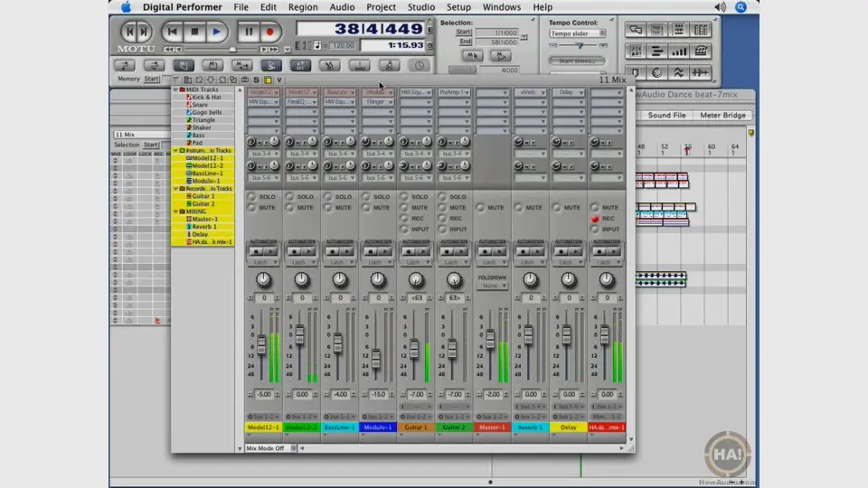Open the mixer window mini-menu triangle
The height and width of the screenshot is (488, 868).
pos(176,80)
